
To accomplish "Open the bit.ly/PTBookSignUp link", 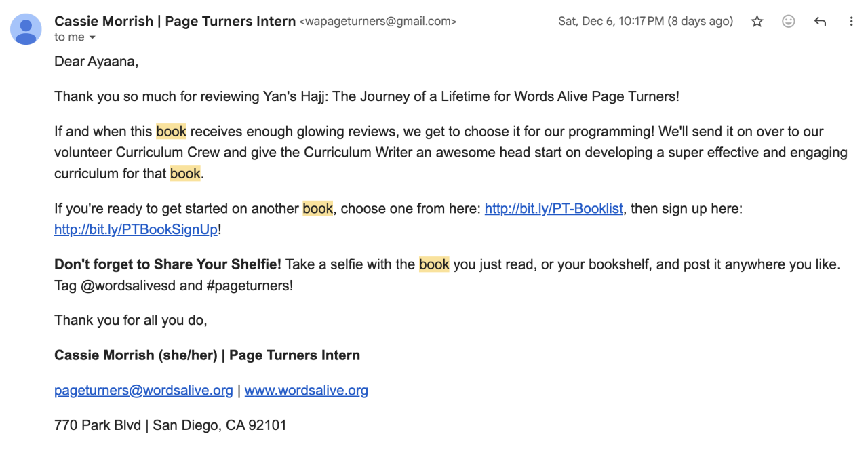I will [x=136, y=230].
